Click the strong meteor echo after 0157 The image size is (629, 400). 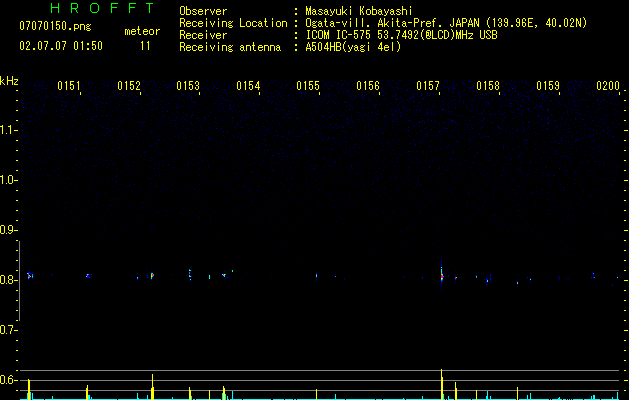(442, 275)
